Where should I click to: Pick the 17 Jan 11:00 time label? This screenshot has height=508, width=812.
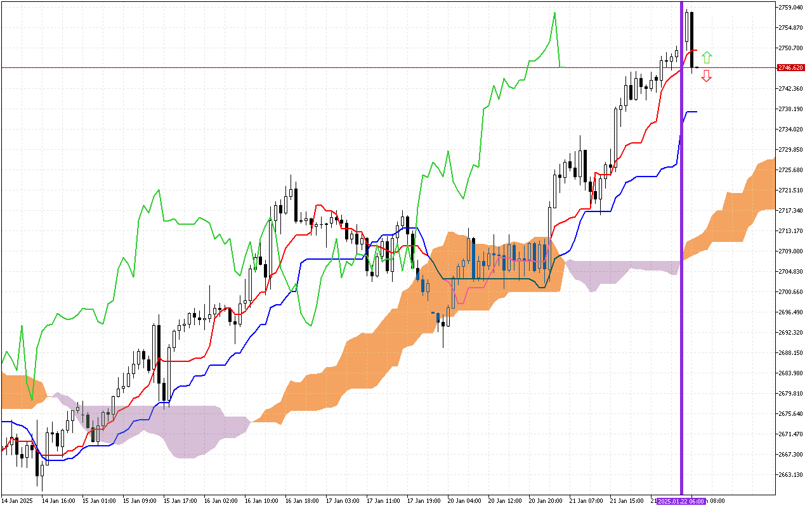click(384, 501)
